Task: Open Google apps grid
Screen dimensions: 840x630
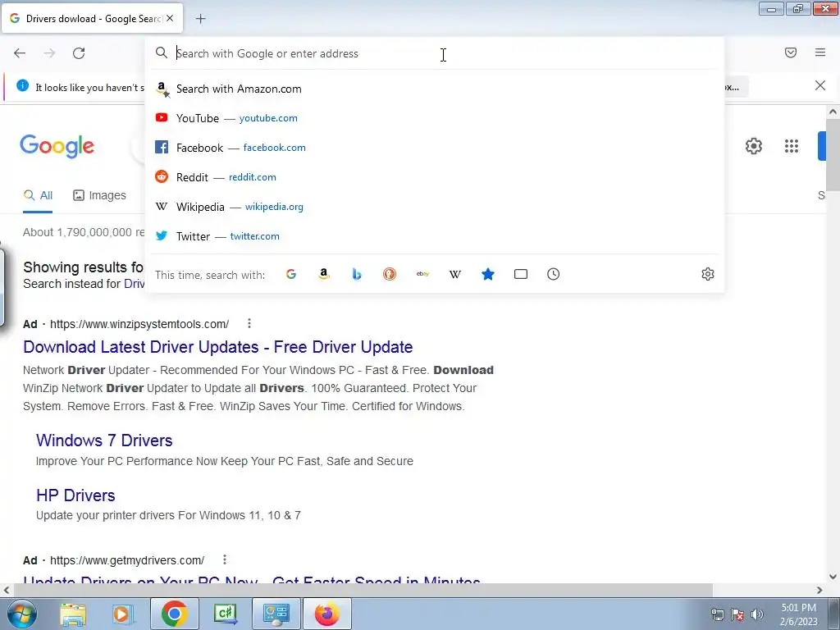Action: click(792, 146)
